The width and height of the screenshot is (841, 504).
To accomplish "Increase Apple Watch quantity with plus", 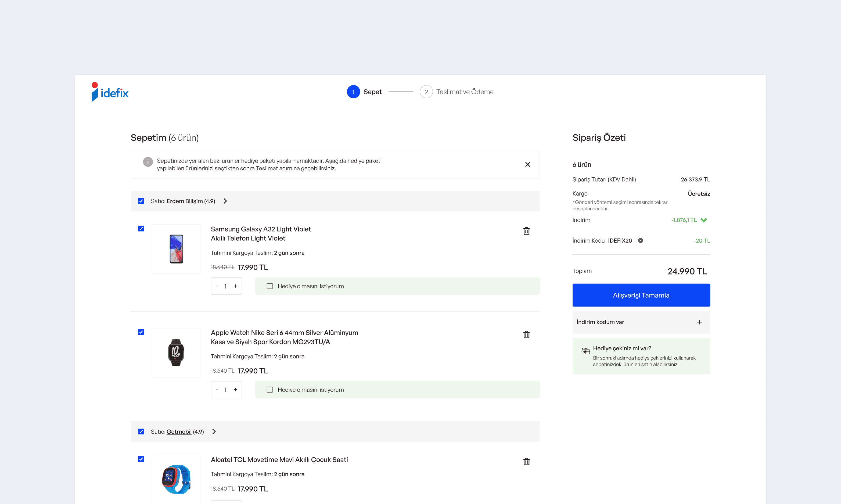I will [235, 390].
